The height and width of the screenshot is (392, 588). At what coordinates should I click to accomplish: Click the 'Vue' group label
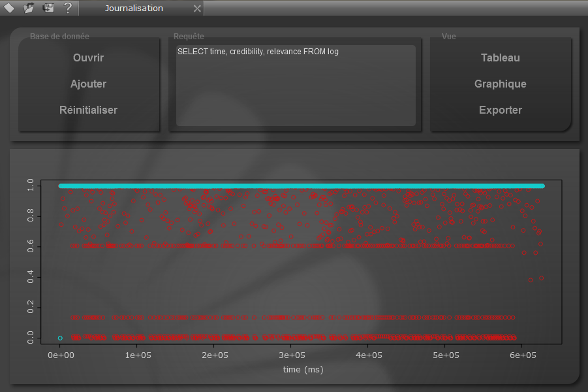click(x=449, y=37)
